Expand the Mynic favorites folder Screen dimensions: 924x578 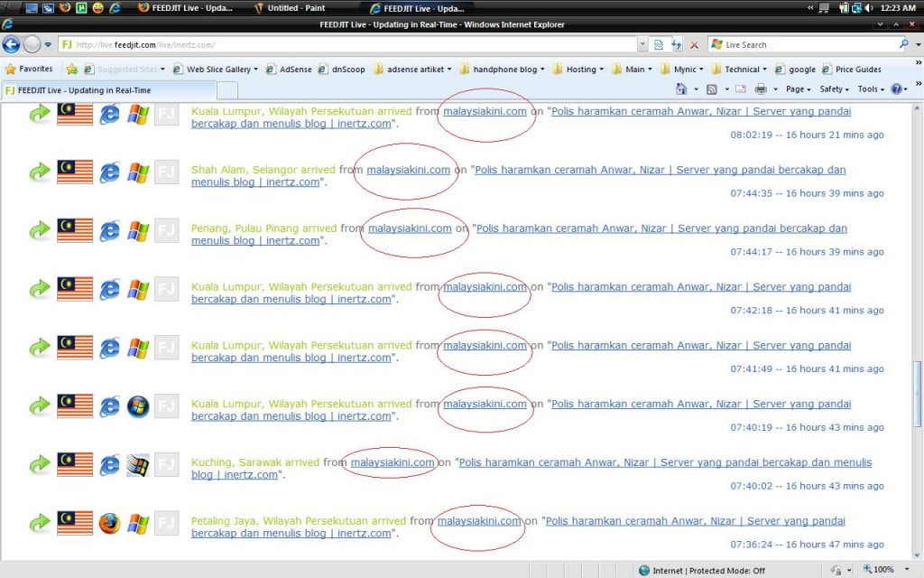coord(682,69)
